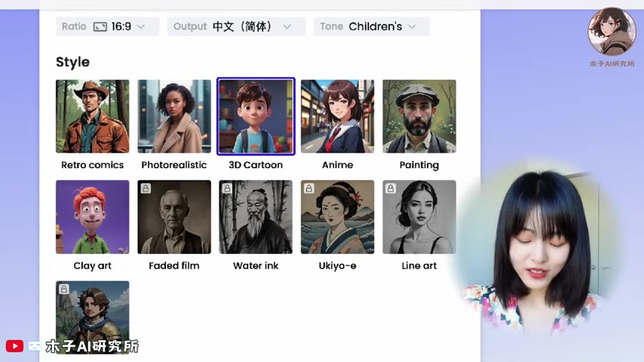
Task: Choose the Painting style
Action: (x=419, y=116)
